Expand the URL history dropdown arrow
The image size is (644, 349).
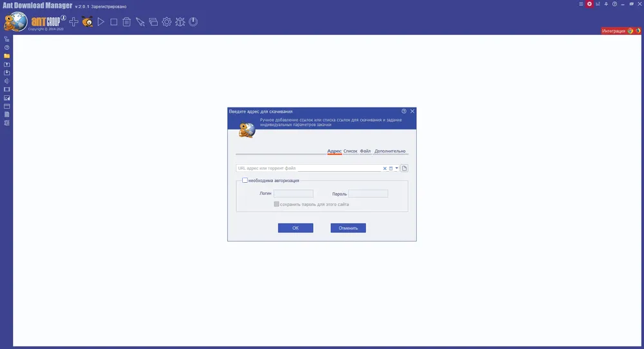(x=397, y=168)
